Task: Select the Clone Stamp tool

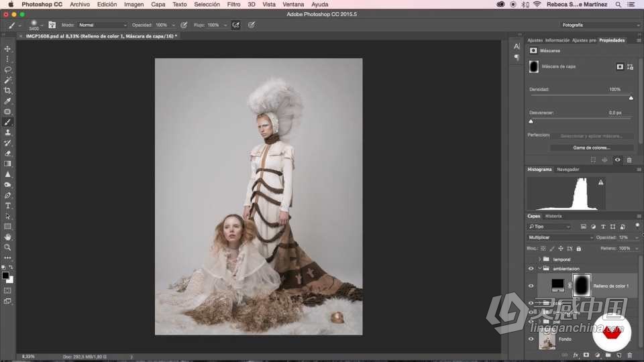Action: [x=7, y=132]
